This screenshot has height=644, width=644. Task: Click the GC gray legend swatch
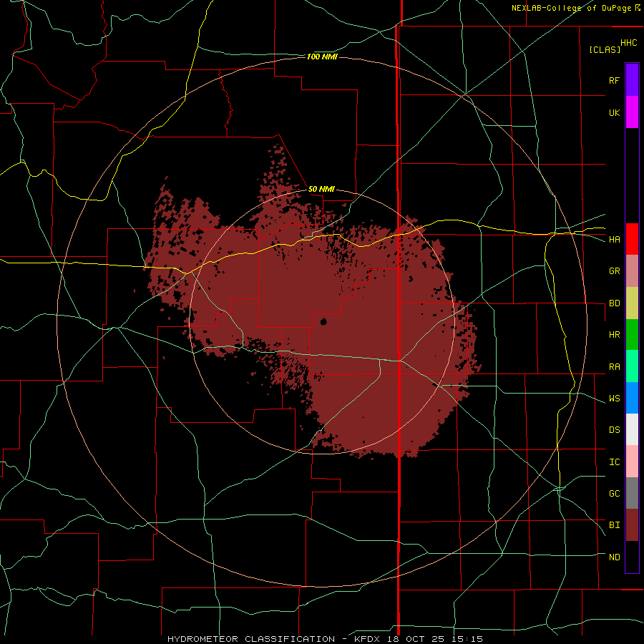coord(632,493)
